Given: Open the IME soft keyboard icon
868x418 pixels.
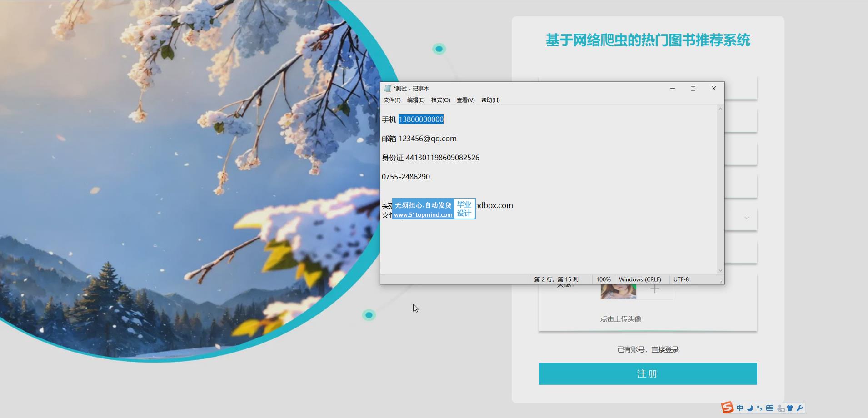Looking at the screenshot, I should coord(770,408).
